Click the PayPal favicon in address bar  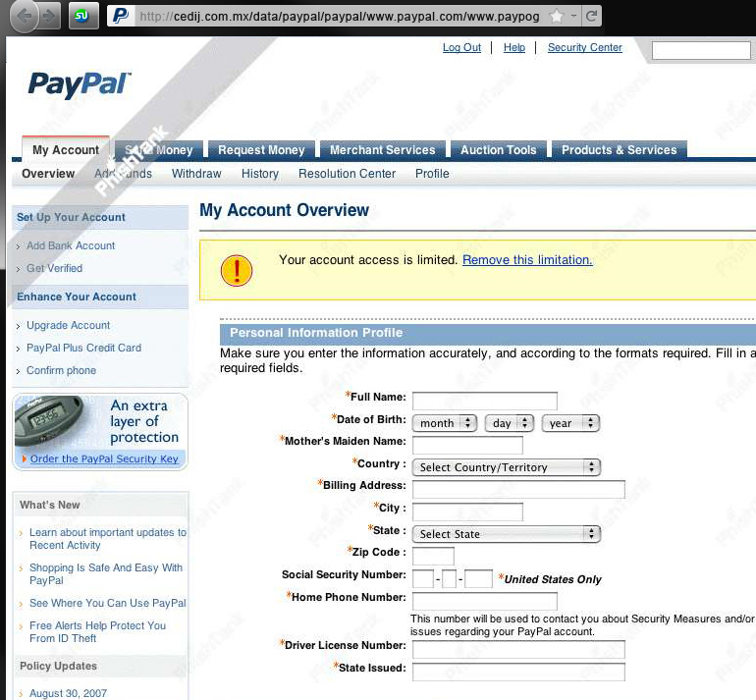pyautogui.click(x=121, y=17)
